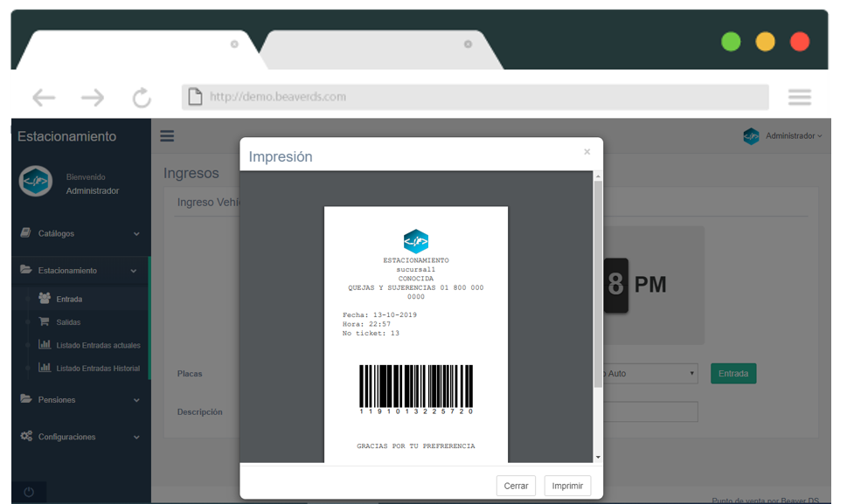
Task: Open the browser hamburger menu
Action: click(800, 97)
